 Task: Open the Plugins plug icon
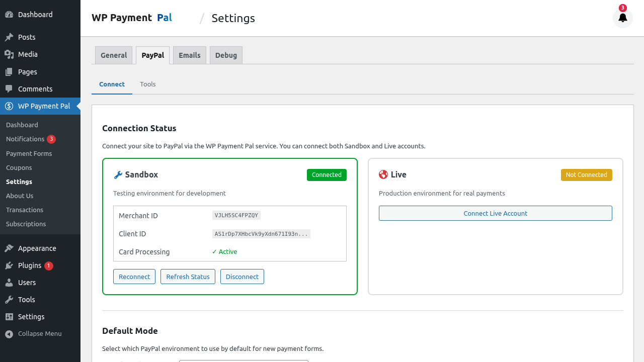(9, 265)
